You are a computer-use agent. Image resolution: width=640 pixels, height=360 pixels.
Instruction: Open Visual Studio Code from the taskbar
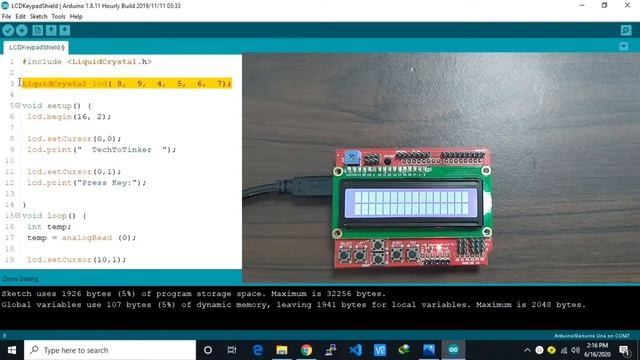pyautogui.click(x=355, y=350)
